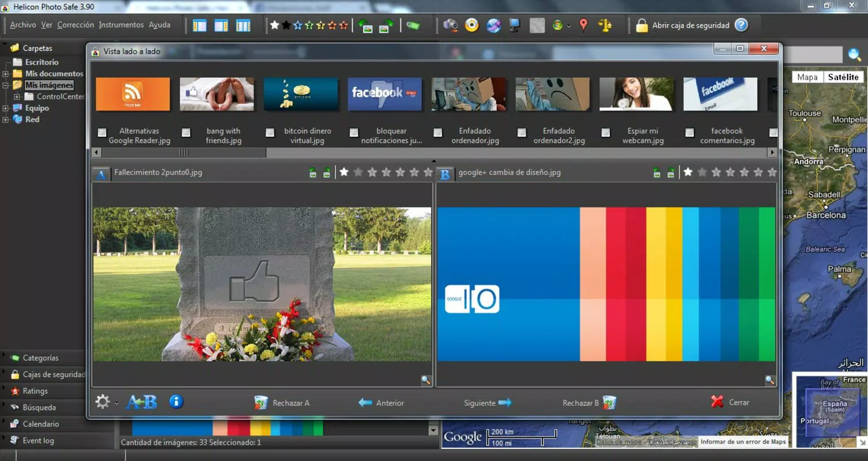Click the blue A panel icon
Screen dimensions: 868x461
pyautogui.click(x=101, y=173)
